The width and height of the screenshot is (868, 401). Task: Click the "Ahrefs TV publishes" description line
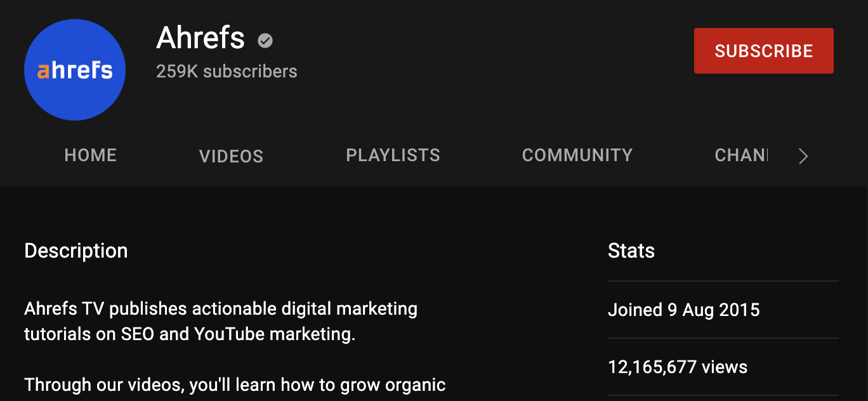221,310
